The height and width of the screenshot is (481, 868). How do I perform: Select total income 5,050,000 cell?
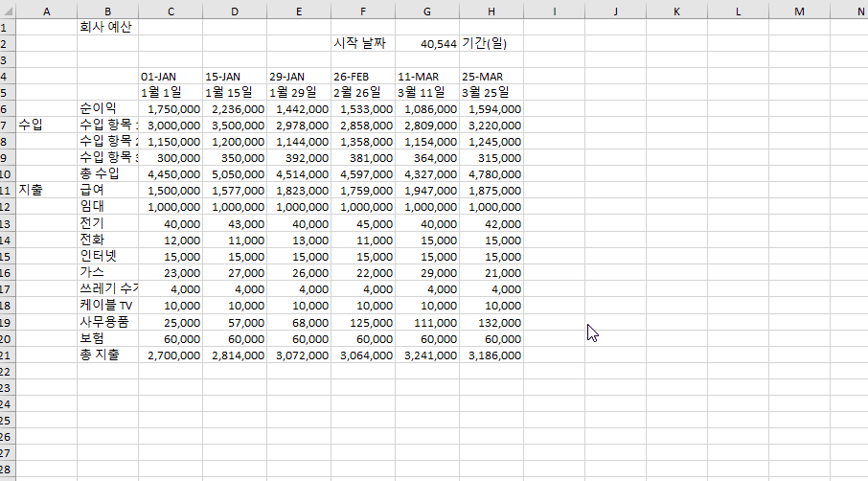tap(235, 174)
